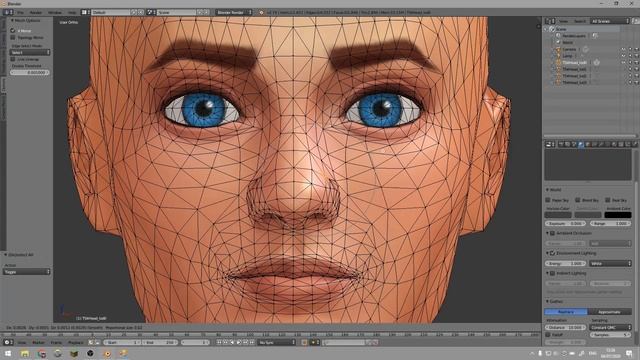Select the Raytrace gather method button
The image size is (640, 360).
click(x=566, y=312)
